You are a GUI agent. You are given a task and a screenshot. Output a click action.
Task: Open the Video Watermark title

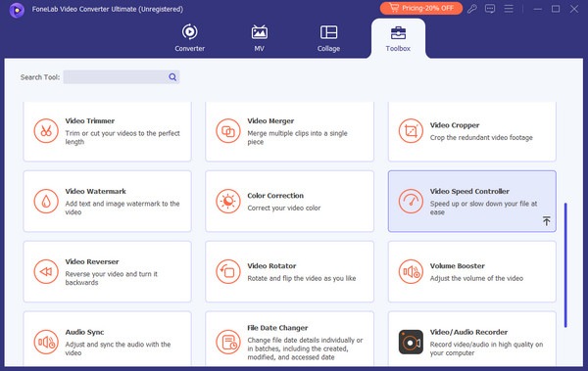96,191
